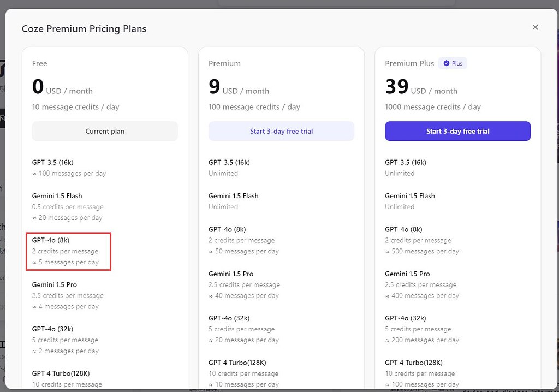559x392 pixels.
Task: Click "Unlimited" under Premium Plus Gemini 1.5 Flash
Action: (400, 207)
